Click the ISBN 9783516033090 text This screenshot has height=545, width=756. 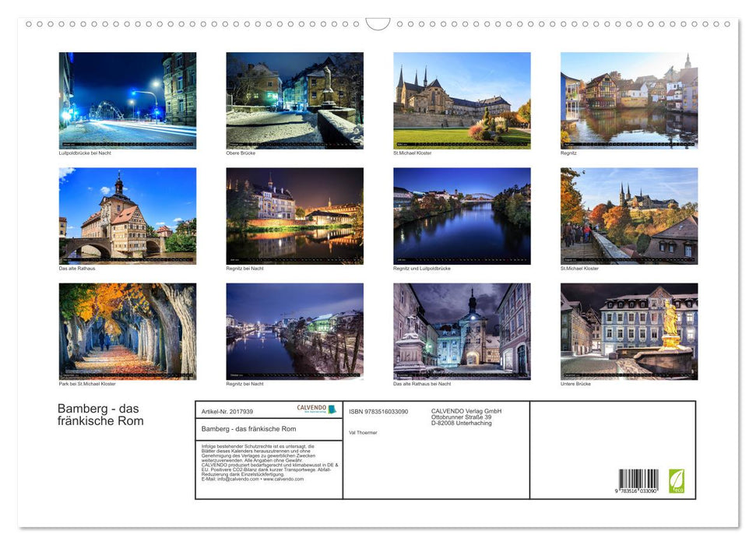coord(378,412)
